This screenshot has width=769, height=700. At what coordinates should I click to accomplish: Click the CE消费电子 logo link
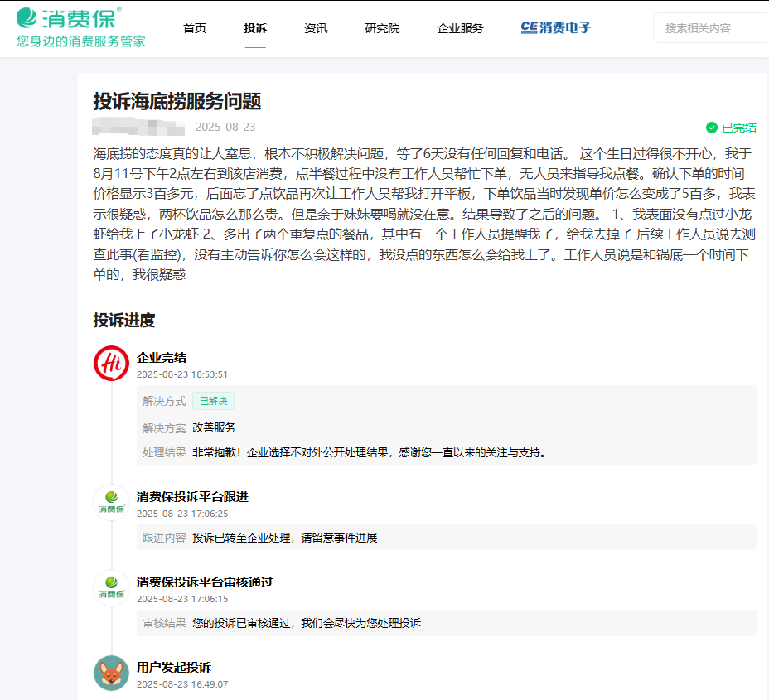pyautogui.click(x=556, y=28)
